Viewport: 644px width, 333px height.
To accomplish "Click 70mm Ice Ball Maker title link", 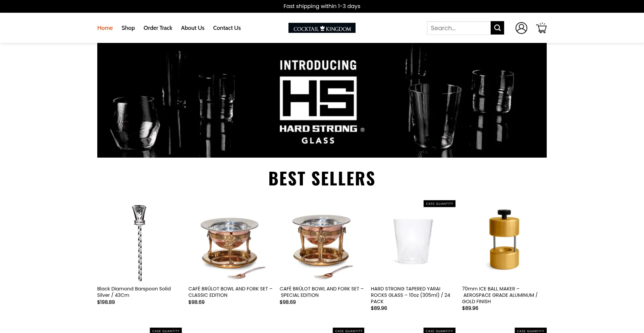I will coord(500,295).
